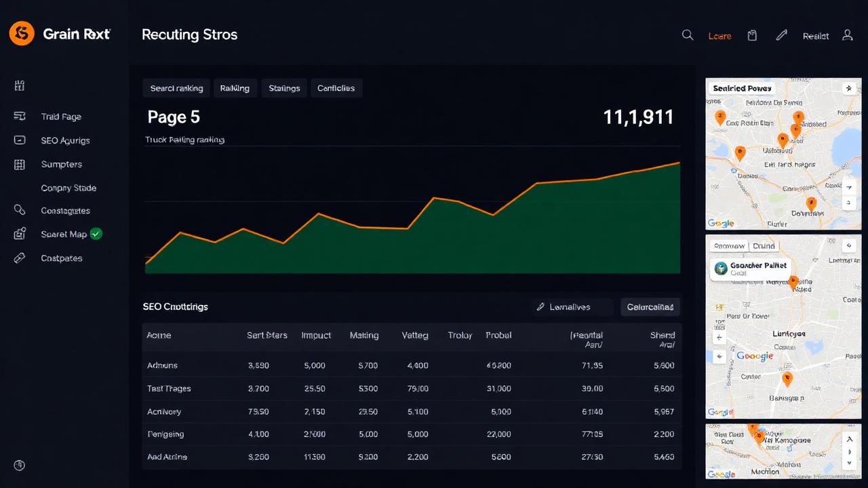Select the Canficlies tab
The width and height of the screenshot is (868, 488).
pos(336,88)
